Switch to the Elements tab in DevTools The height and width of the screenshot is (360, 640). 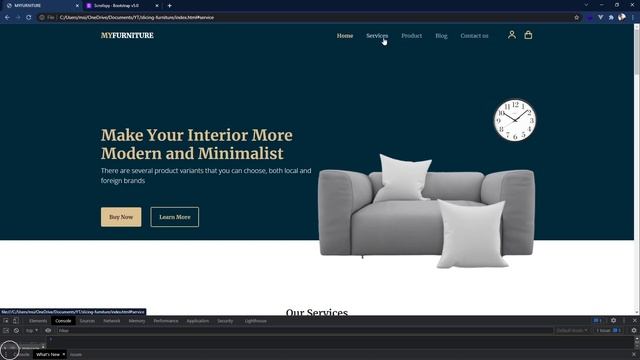click(x=38, y=321)
